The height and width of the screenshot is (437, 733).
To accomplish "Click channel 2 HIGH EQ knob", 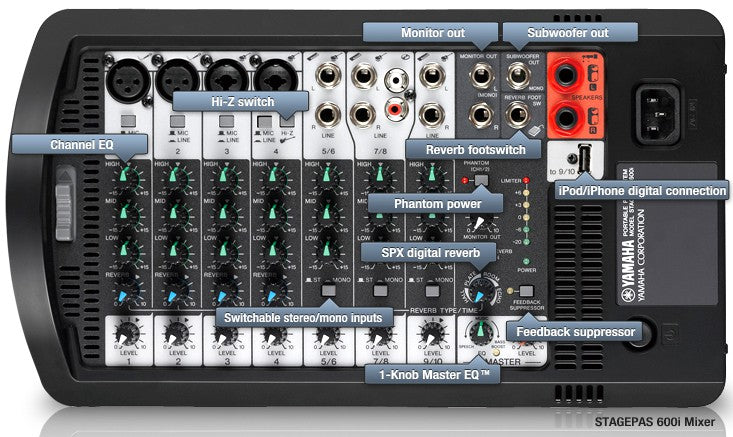I will (175, 177).
